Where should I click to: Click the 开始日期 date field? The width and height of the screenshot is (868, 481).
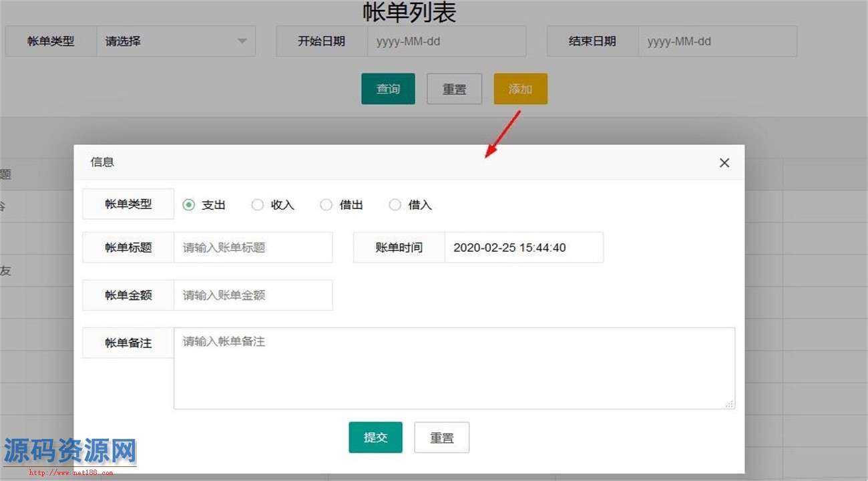pyautogui.click(x=446, y=41)
